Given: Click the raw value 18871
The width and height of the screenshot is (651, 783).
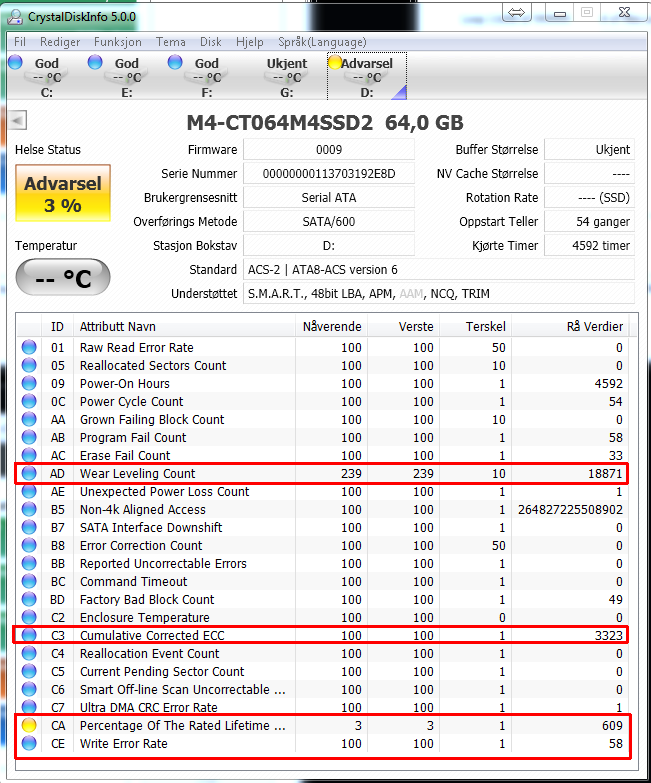Looking at the screenshot, I should point(605,473).
